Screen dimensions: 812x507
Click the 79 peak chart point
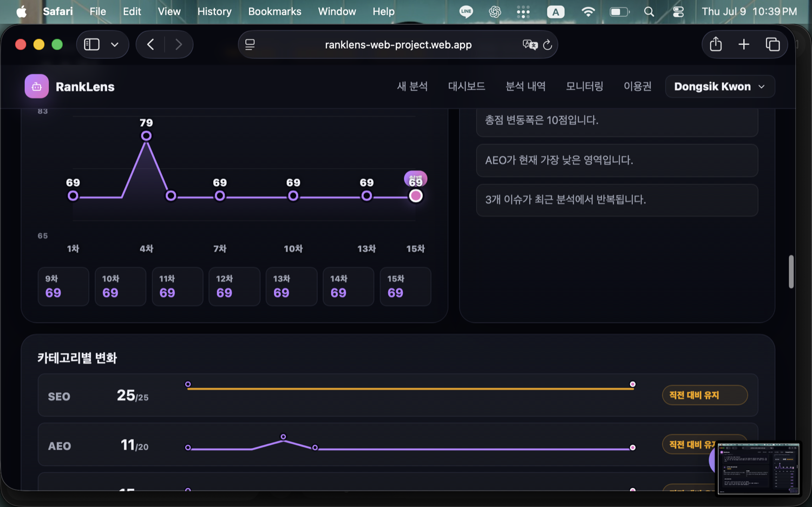146,136
